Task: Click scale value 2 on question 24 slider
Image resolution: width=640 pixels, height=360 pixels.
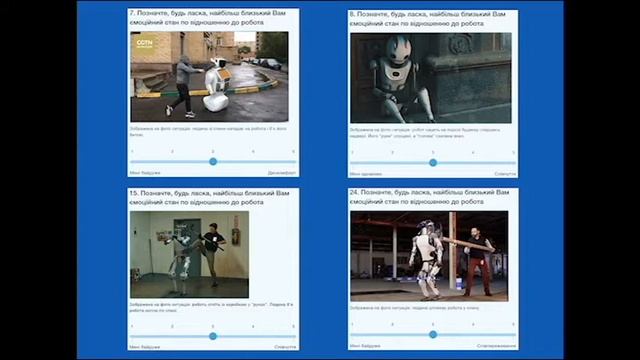Action: click(393, 324)
